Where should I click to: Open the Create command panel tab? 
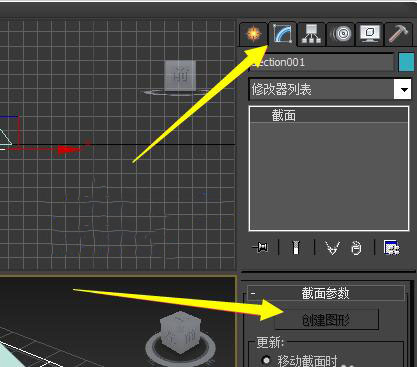click(x=253, y=34)
